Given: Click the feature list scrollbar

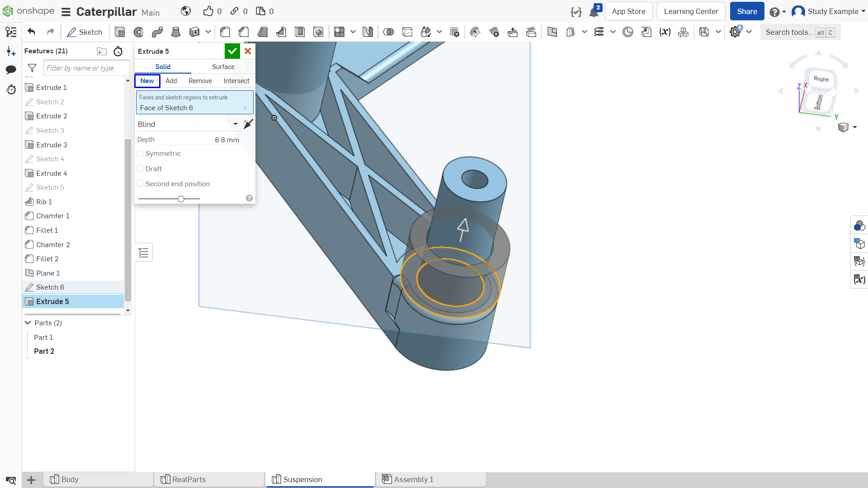Looking at the screenshot, I should tap(128, 220).
